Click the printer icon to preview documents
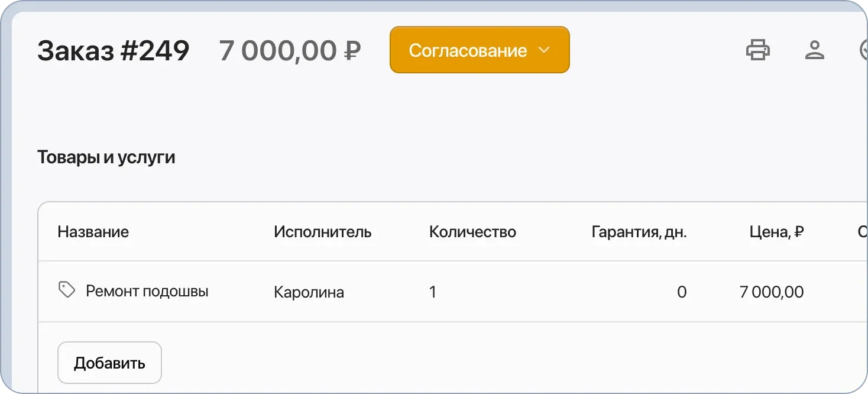 (758, 50)
